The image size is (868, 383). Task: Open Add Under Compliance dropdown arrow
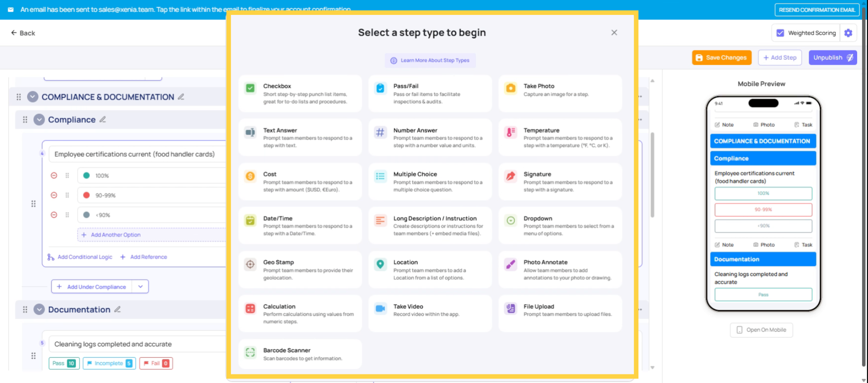point(140,287)
